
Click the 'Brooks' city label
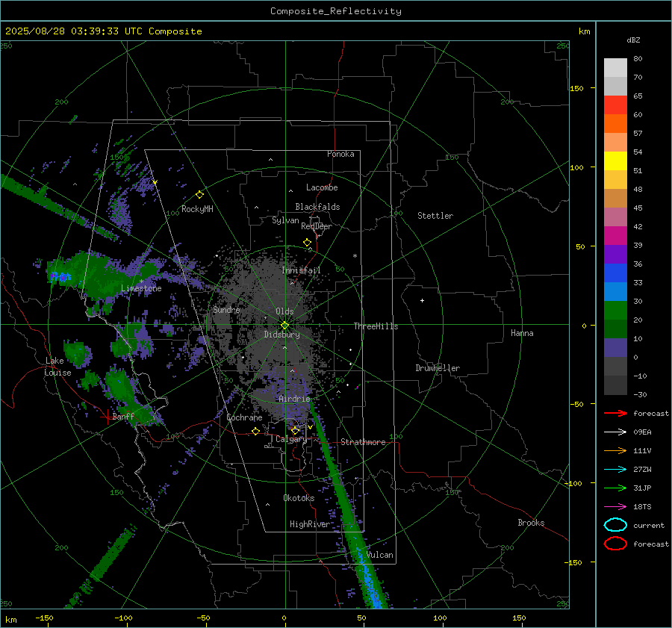531,523
